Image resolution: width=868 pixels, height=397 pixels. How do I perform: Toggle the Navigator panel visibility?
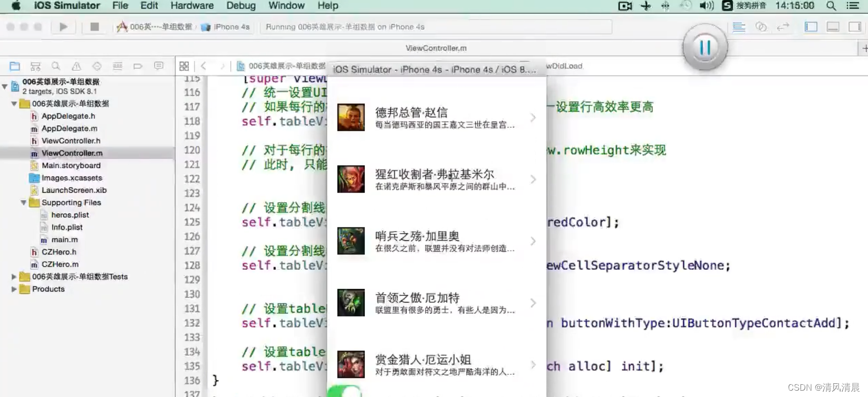pyautogui.click(x=811, y=27)
